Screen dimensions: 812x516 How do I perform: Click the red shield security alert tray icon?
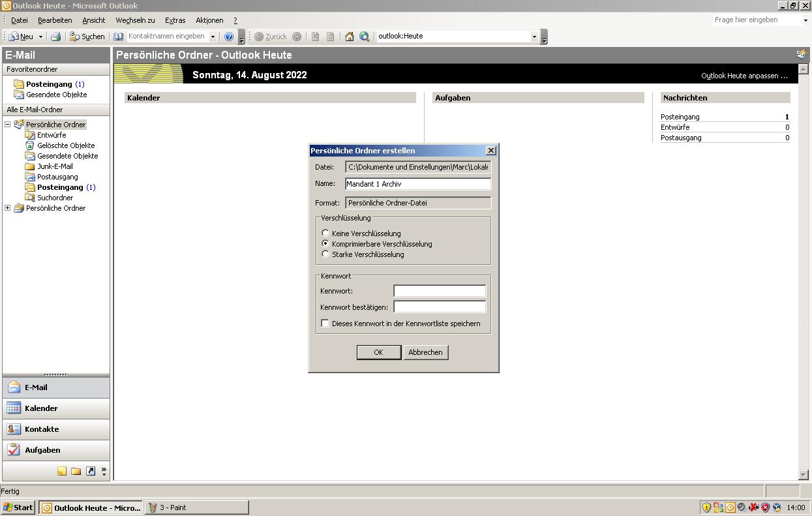pos(764,508)
